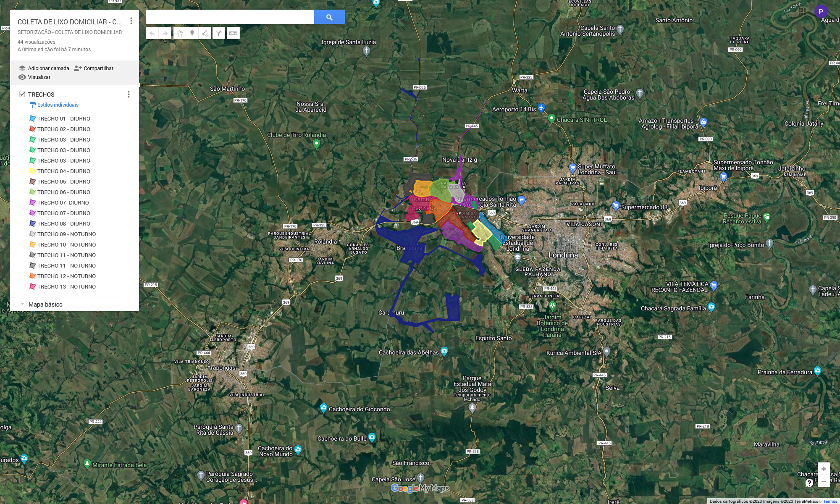Open map title three-dot menu
Image resolution: width=840 pixels, height=504 pixels.
131,21
